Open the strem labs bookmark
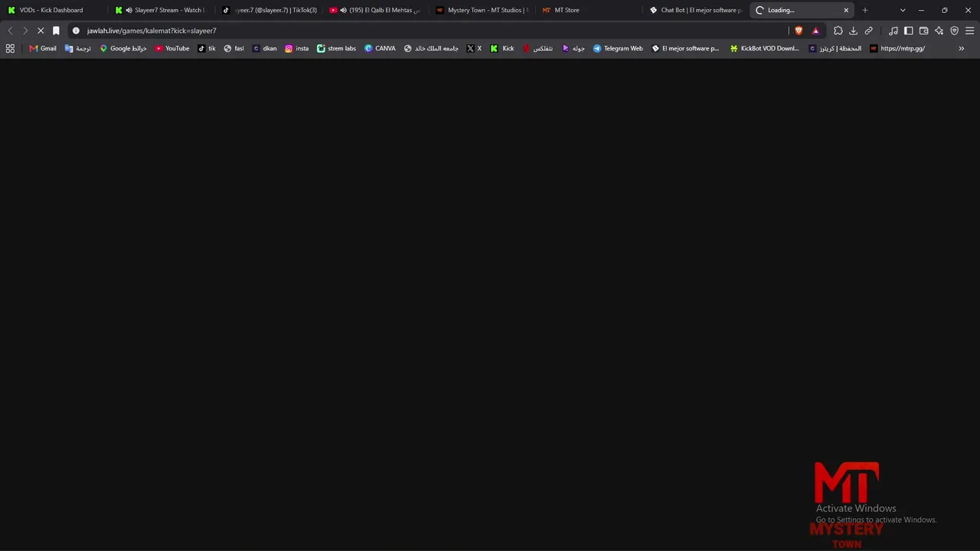This screenshot has width=980, height=551. (336, 48)
